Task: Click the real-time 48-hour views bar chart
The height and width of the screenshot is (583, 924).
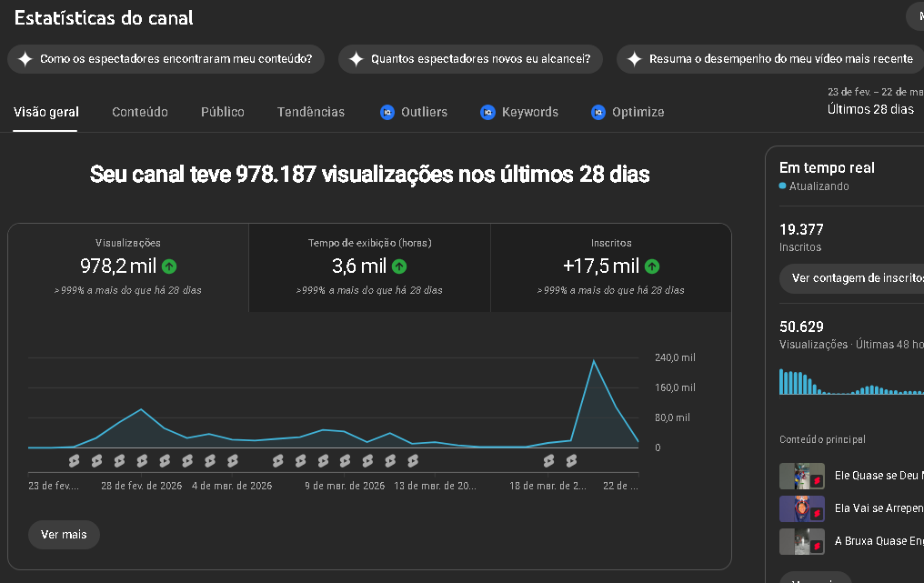Action: click(851, 382)
